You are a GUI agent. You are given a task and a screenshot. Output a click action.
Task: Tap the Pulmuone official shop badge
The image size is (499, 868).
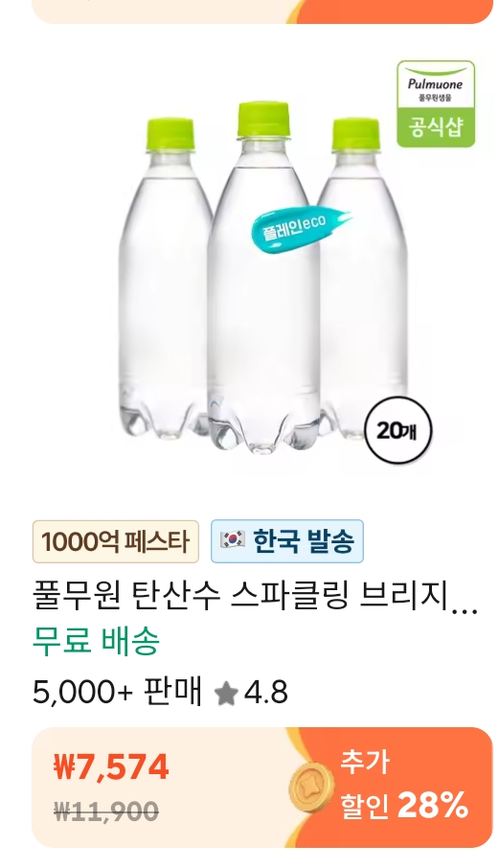(436, 104)
